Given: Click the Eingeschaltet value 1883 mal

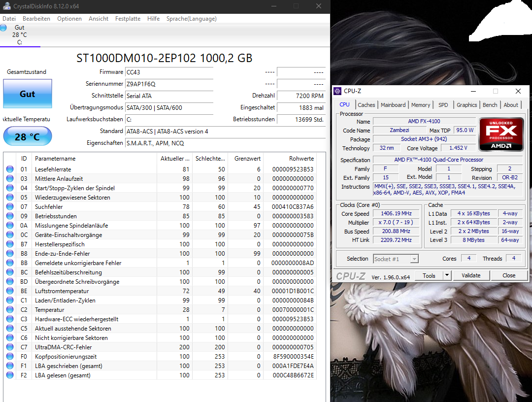Looking at the screenshot, I should [x=301, y=107].
